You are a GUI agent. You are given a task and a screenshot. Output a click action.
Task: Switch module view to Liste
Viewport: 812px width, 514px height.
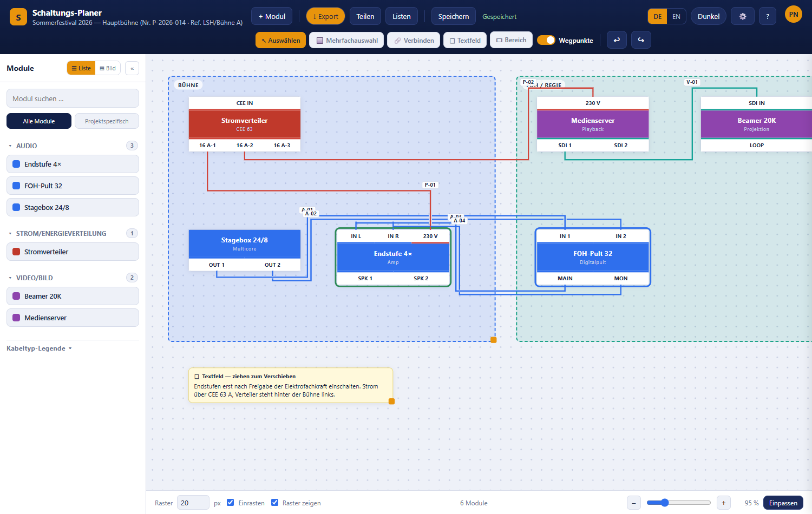tap(81, 68)
